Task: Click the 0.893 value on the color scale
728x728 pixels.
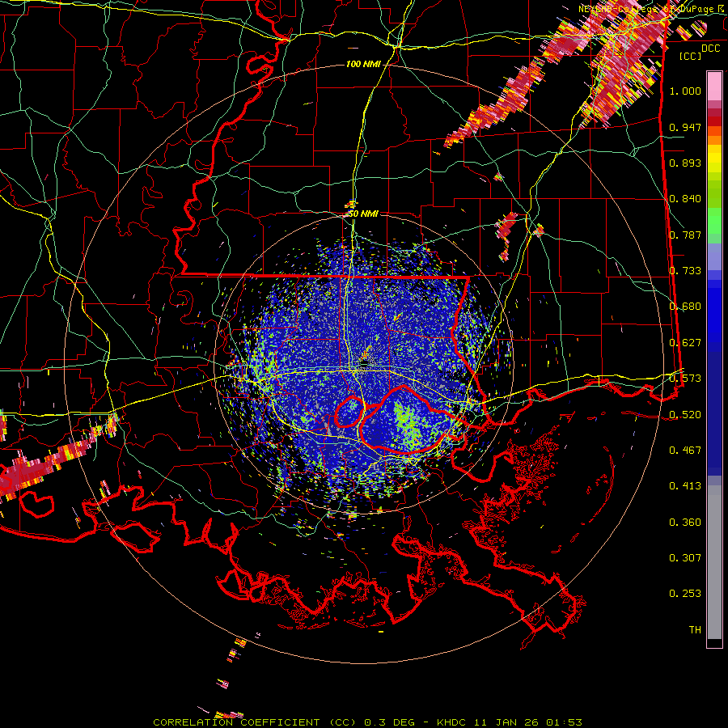Action: point(685,163)
